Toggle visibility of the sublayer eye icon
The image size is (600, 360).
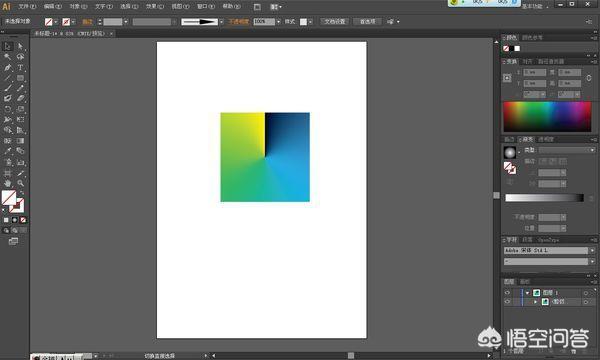click(x=507, y=302)
